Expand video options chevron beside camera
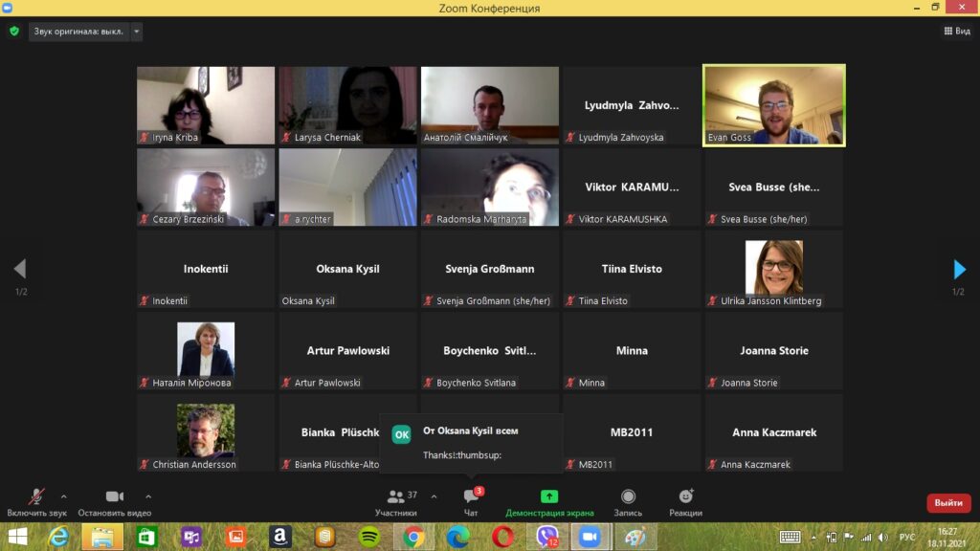Viewport: 980px width, 551px height. [x=148, y=496]
